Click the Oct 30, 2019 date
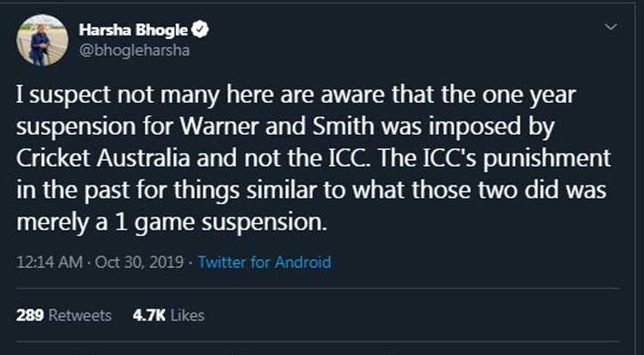 coord(142,262)
